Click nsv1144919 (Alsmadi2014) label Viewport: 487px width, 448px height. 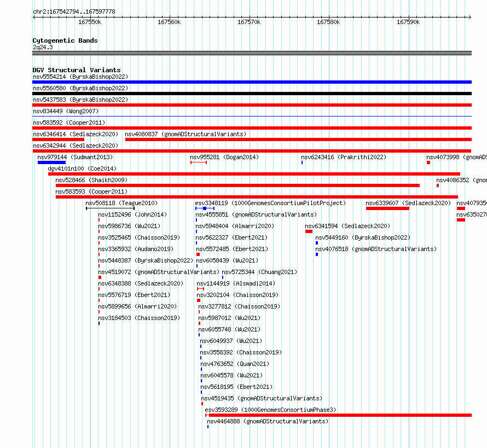click(236, 283)
